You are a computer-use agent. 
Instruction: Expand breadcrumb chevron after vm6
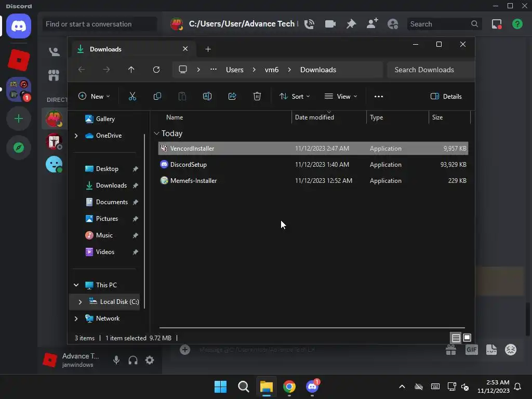289,70
